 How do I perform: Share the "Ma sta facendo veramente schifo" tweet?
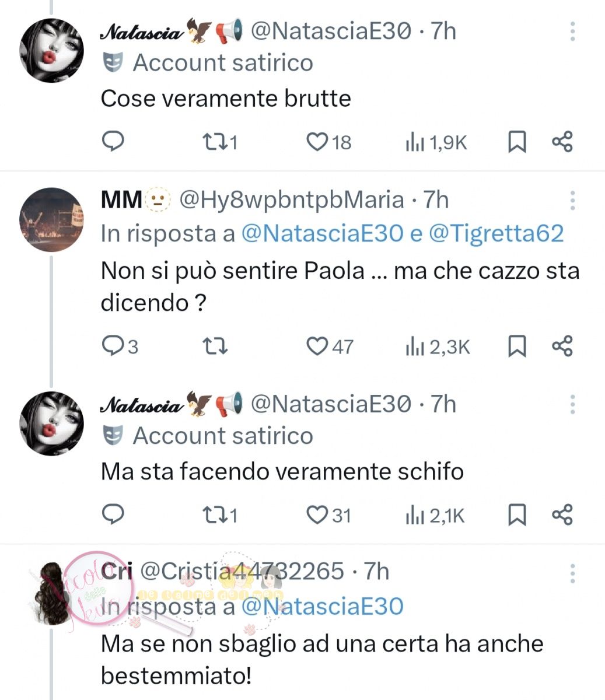point(562,515)
